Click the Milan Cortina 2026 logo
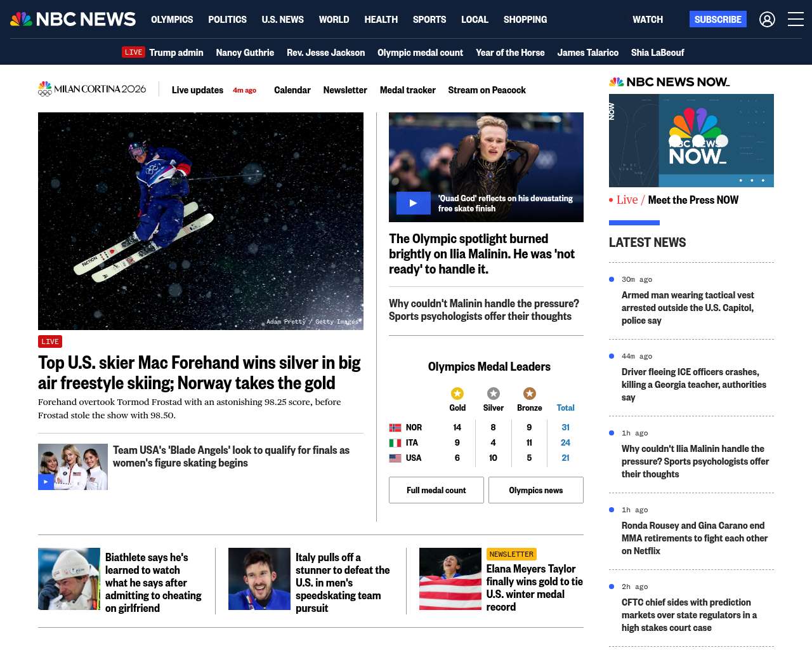The image size is (812, 650). [92, 90]
